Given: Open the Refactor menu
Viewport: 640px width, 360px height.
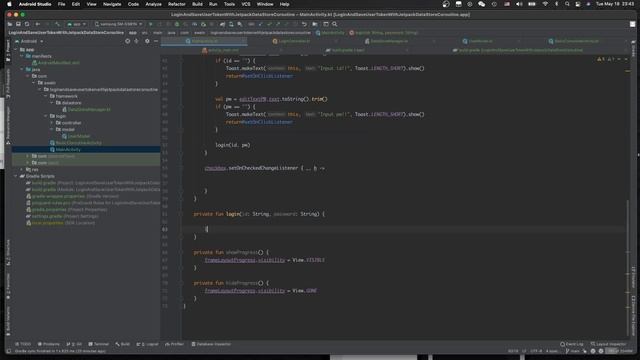Looking at the screenshot, I should click(x=177, y=4).
